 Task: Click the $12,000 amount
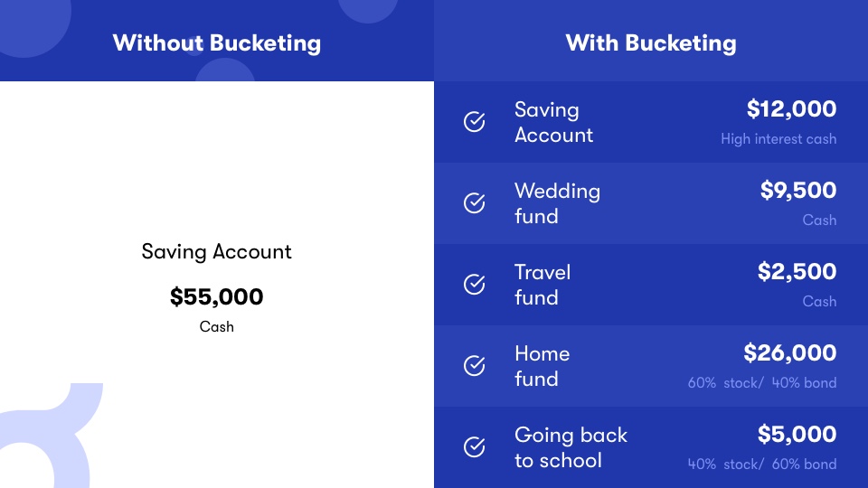point(791,109)
